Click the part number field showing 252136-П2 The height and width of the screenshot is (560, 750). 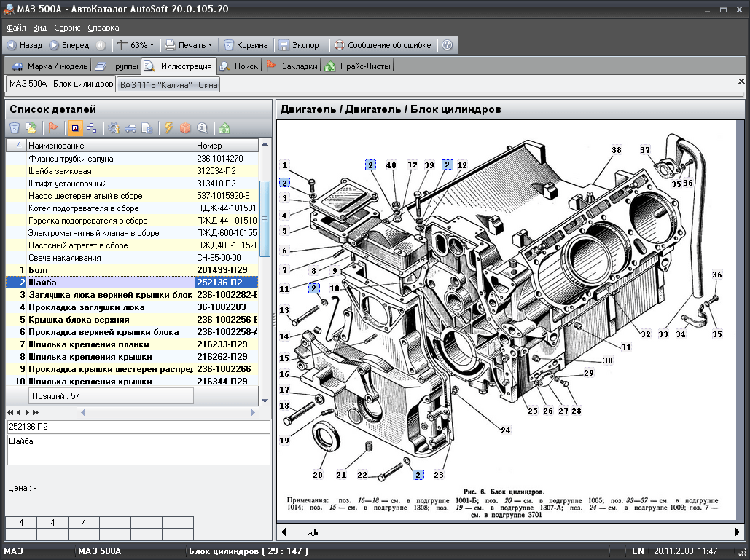coord(137,426)
